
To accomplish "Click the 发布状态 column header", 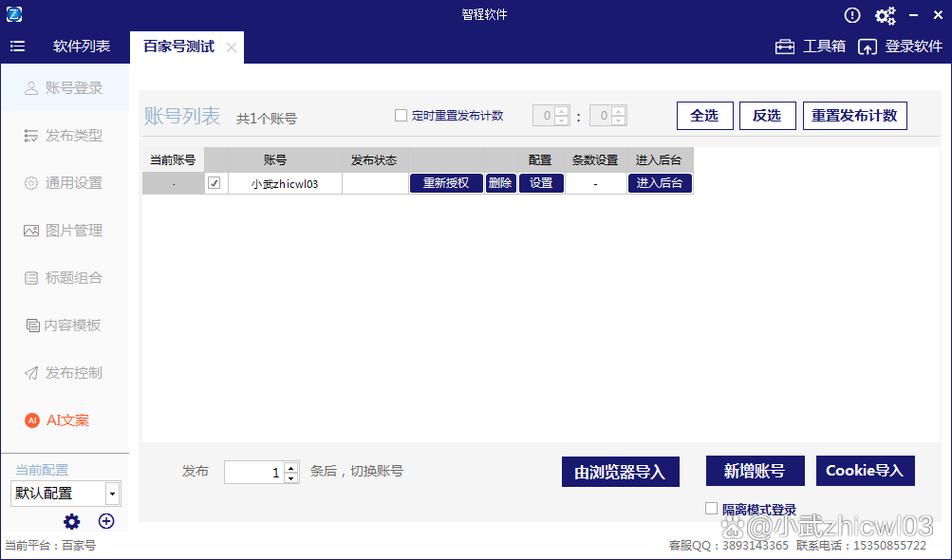I will tap(374, 160).
